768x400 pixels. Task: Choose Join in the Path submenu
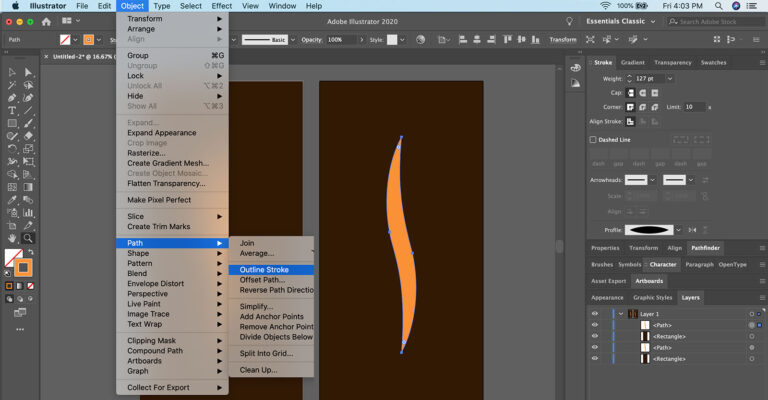pos(271,243)
